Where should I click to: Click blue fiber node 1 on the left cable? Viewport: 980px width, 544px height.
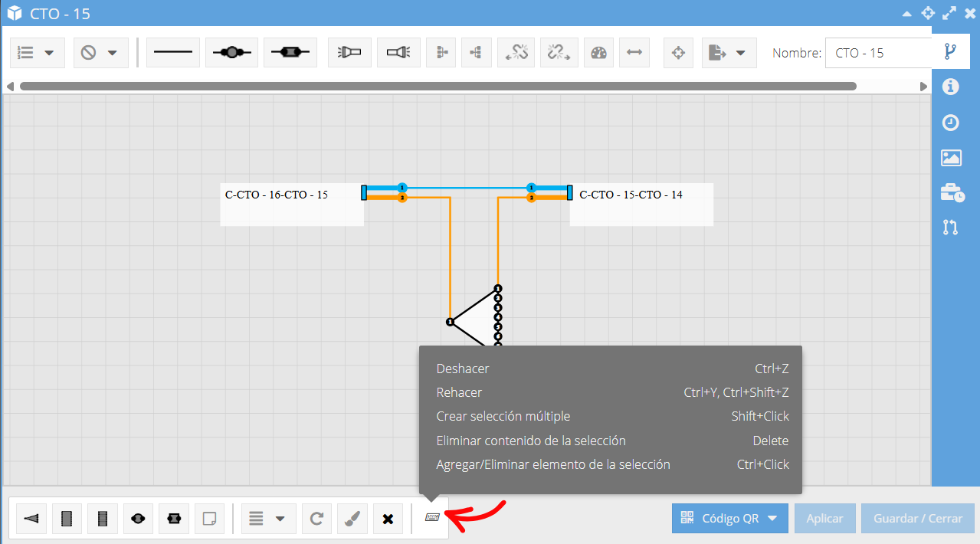pos(402,188)
